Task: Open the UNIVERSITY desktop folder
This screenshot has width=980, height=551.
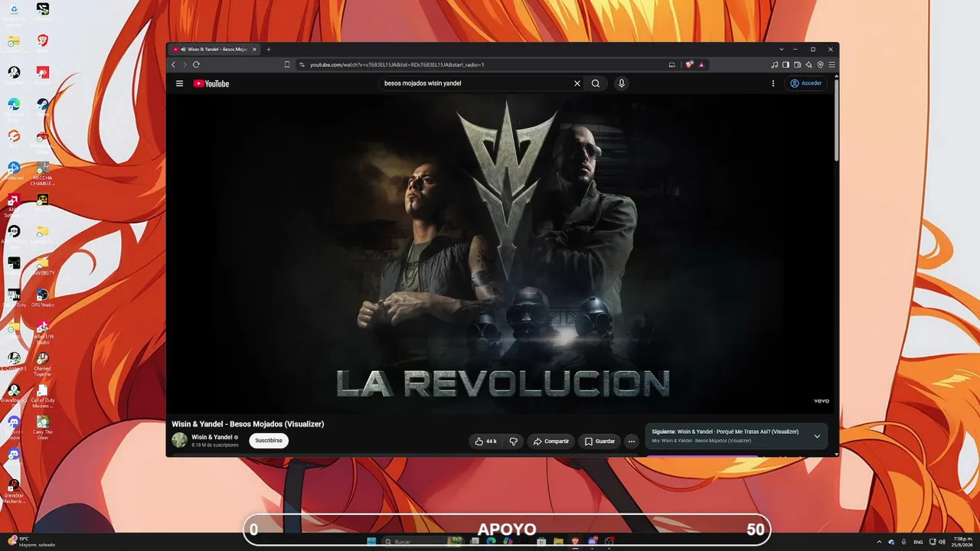Action: point(43,266)
